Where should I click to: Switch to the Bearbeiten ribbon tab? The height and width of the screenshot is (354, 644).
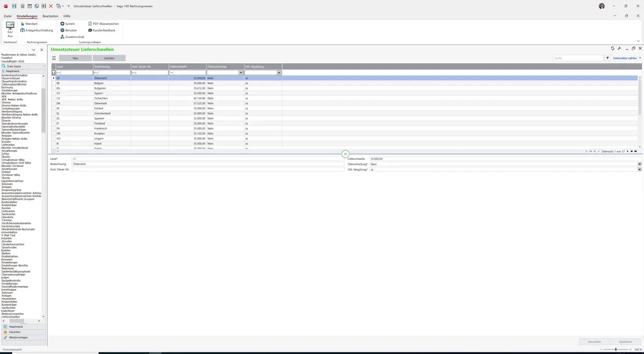click(x=50, y=16)
